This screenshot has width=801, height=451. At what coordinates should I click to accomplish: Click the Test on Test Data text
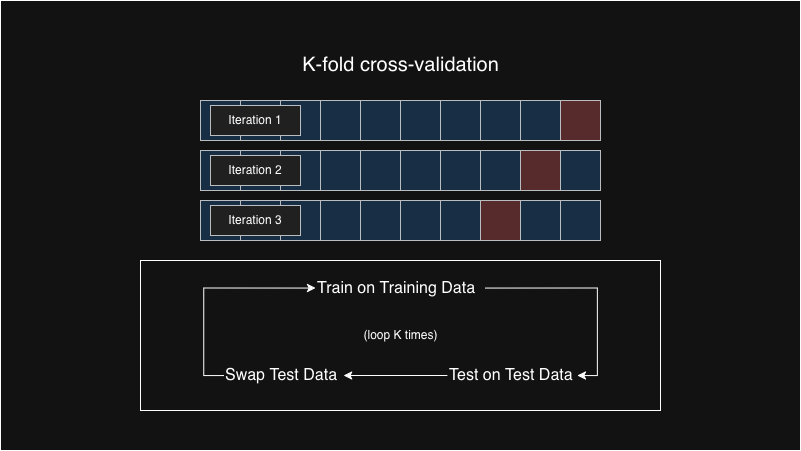(x=510, y=374)
